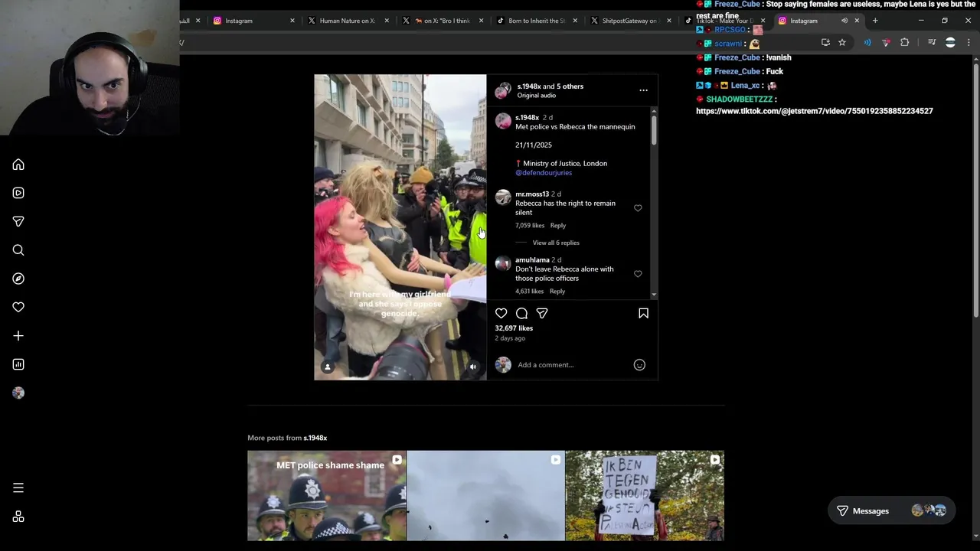Image resolution: width=980 pixels, height=551 pixels.
Task: Click the comment bubble icon
Action: [521, 313]
